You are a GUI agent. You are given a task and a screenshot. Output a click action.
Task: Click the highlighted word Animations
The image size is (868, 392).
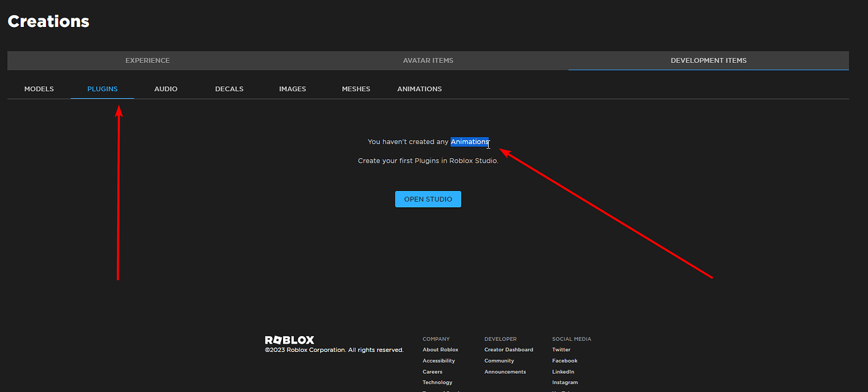(x=470, y=142)
